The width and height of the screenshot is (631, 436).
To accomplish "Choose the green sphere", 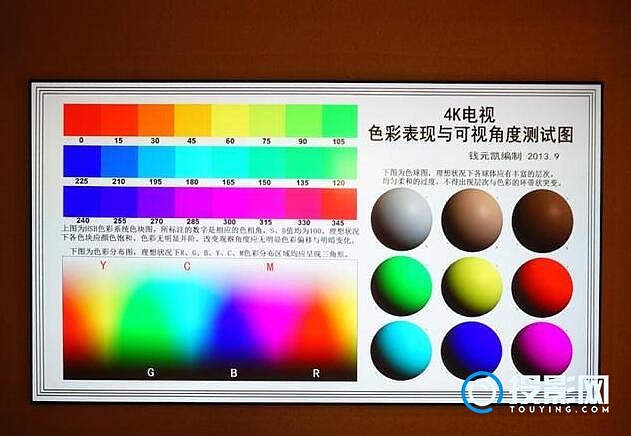I will click(x=401, y=286).
